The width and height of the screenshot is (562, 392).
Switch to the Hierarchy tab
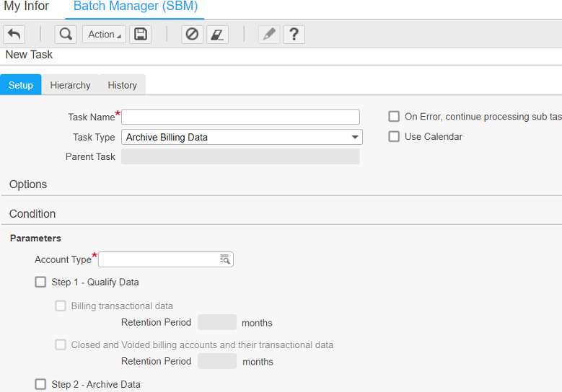point(70,85)
